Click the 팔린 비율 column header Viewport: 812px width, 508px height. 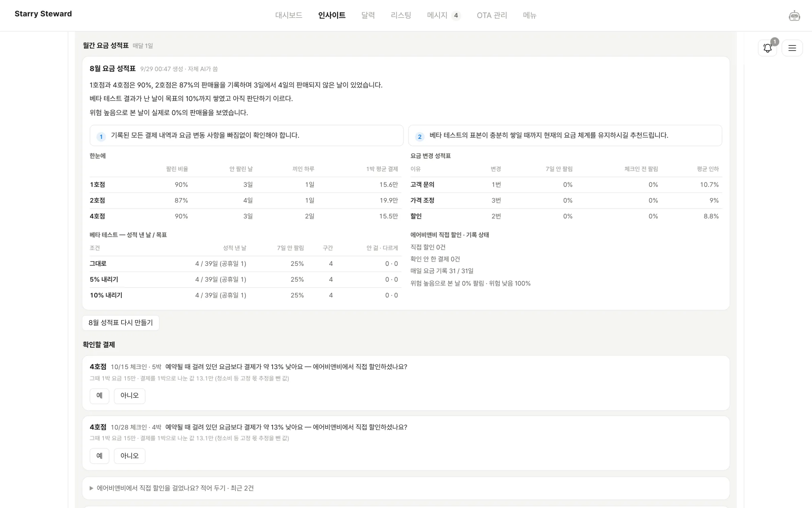(x=177, y=169)
